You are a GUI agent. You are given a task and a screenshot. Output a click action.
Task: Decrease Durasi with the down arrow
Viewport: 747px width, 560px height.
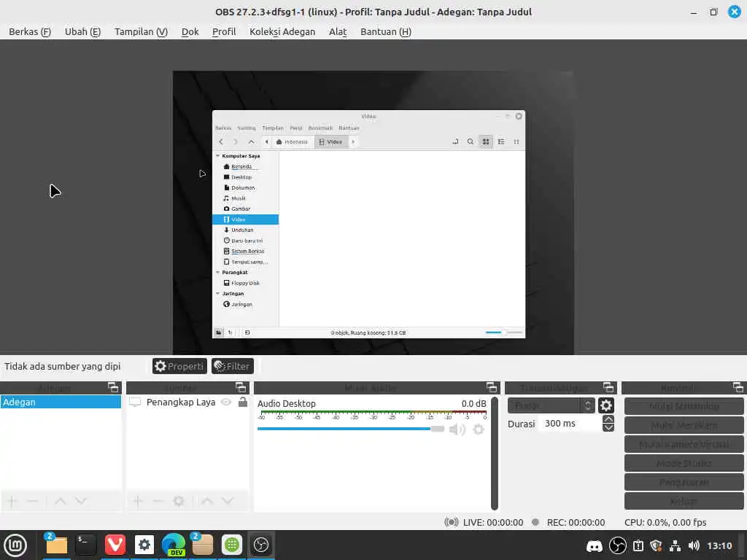[608, 427]
